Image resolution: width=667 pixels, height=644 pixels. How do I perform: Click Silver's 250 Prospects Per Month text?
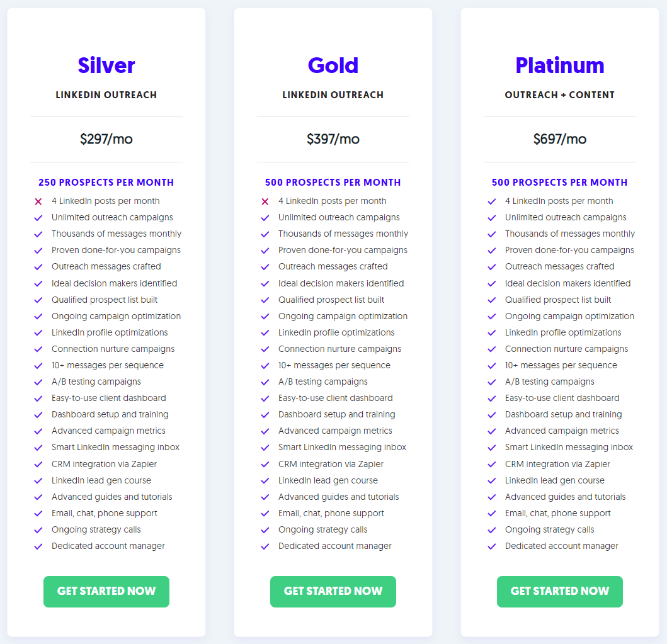tap(106, 183)
